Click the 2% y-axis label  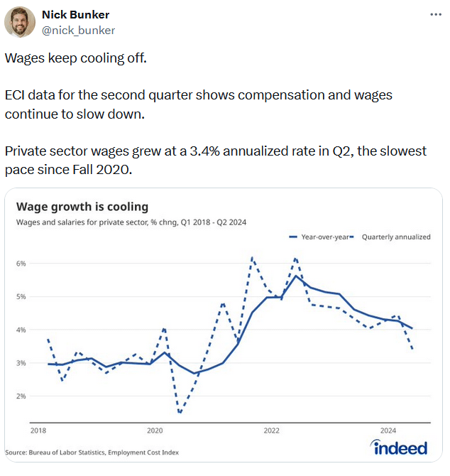21,396
